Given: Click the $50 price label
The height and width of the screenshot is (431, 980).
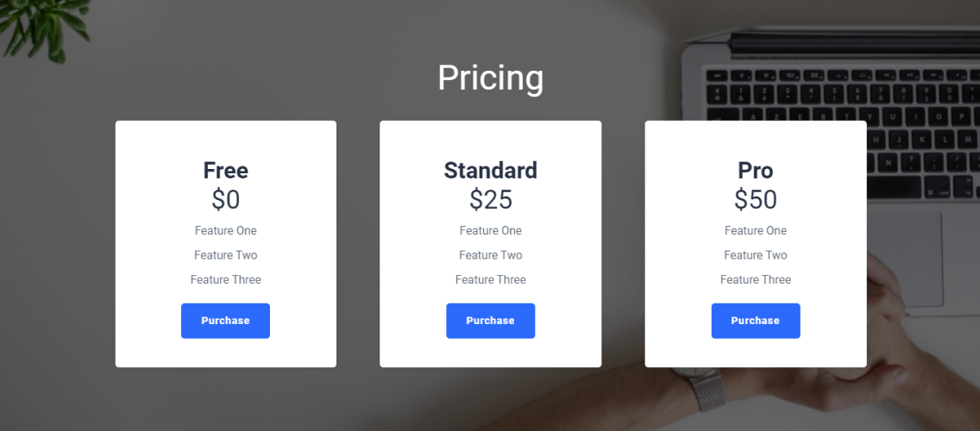Looking at the screenshot, I should [756, 200].
